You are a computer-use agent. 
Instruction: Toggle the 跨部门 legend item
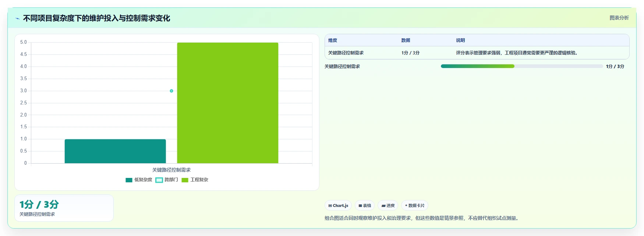pos(167,180)
